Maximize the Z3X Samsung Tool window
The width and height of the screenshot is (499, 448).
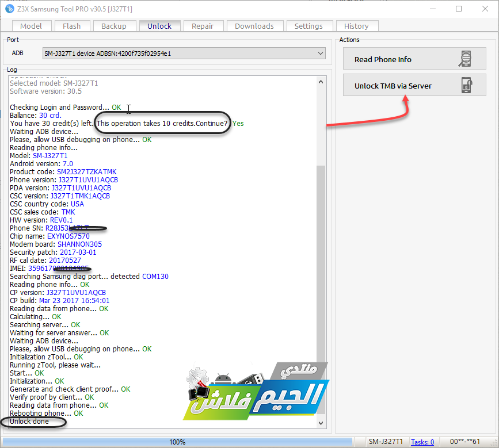[459, 9]
